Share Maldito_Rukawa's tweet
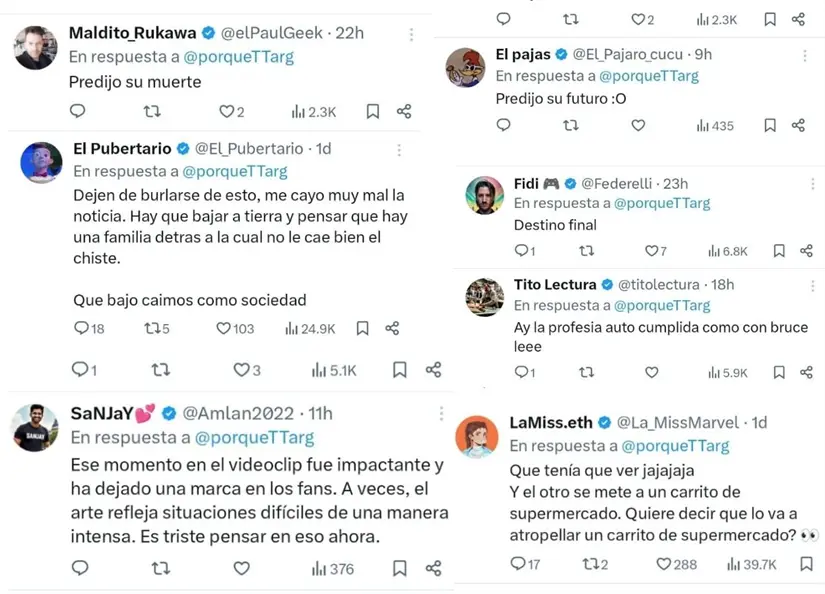 (404, 112)
